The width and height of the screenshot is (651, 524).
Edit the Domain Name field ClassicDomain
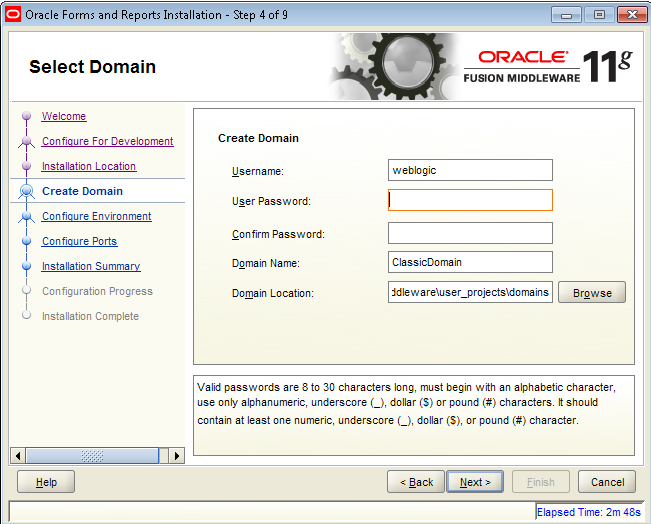tap(470, 262)
